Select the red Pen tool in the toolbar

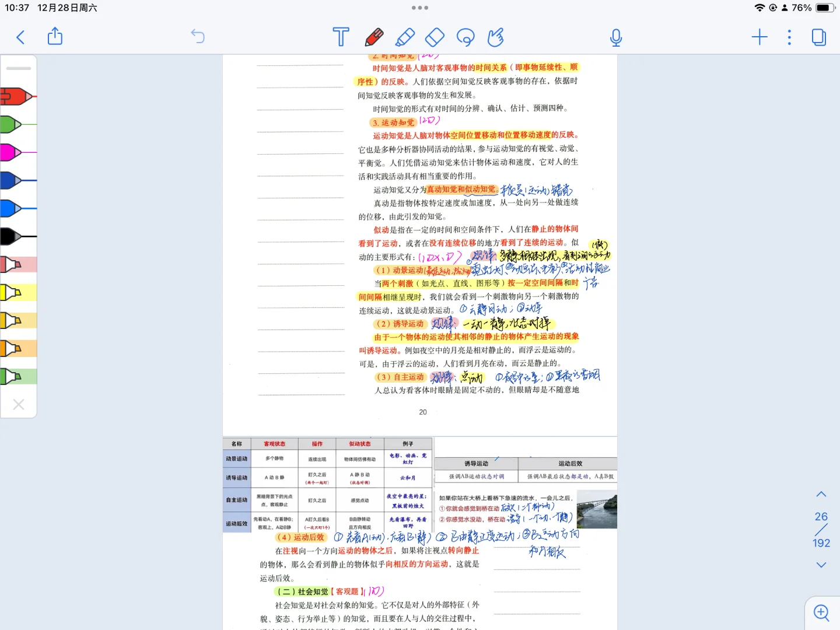click(x=374, y=37)
